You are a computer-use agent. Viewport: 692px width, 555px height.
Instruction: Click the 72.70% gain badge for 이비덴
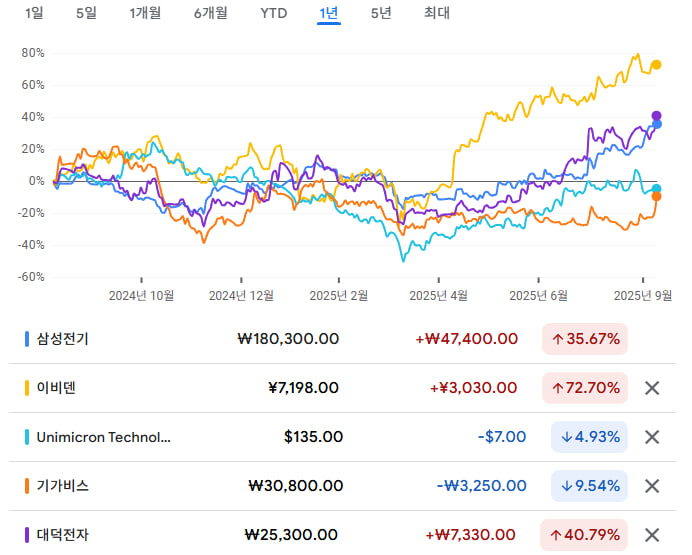tap(585, 388)
